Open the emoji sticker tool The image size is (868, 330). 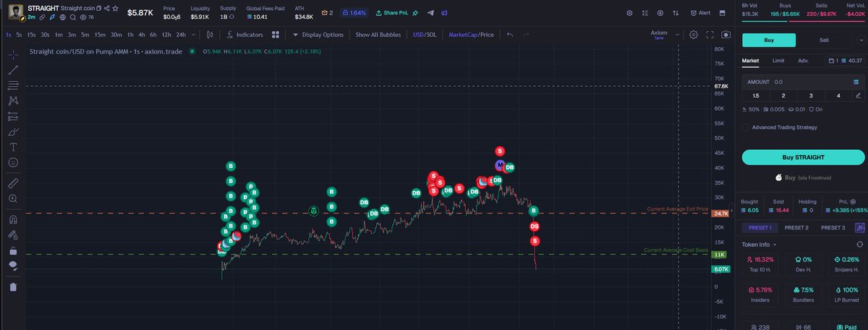[x=13, y=162]
